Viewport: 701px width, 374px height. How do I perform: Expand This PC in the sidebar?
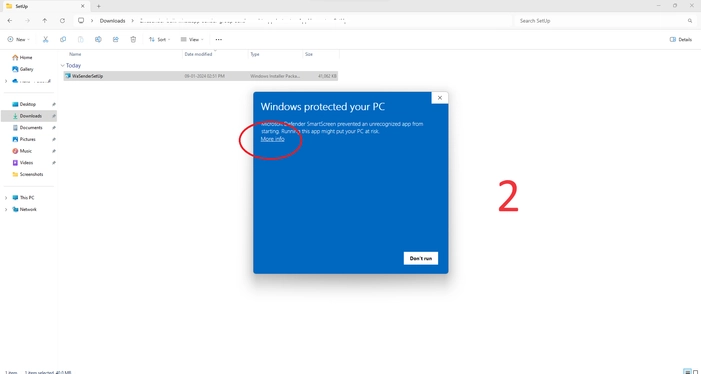pos(6,198)
